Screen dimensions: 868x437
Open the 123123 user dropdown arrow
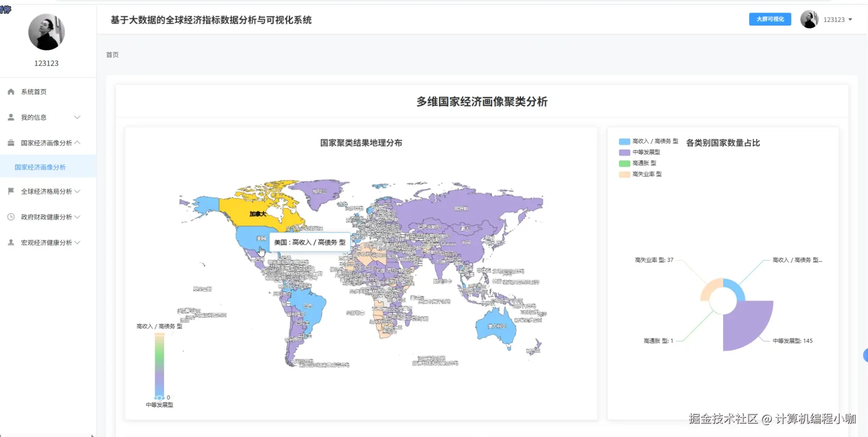point(850,20)
